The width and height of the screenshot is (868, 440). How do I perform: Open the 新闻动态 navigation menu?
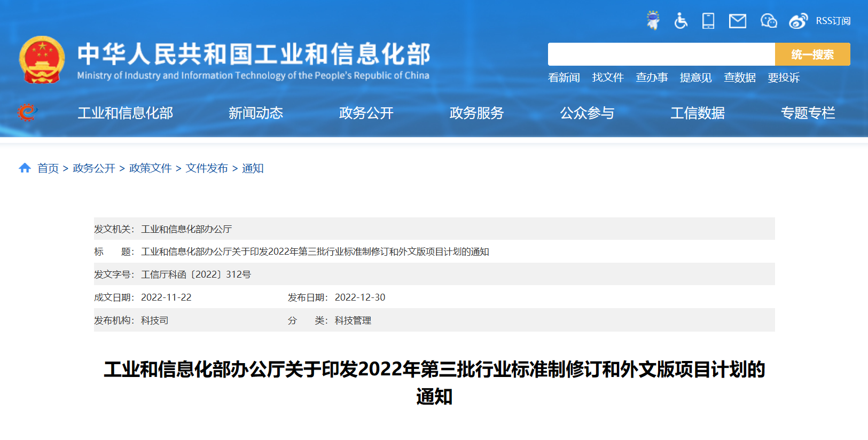coord(255,113)
